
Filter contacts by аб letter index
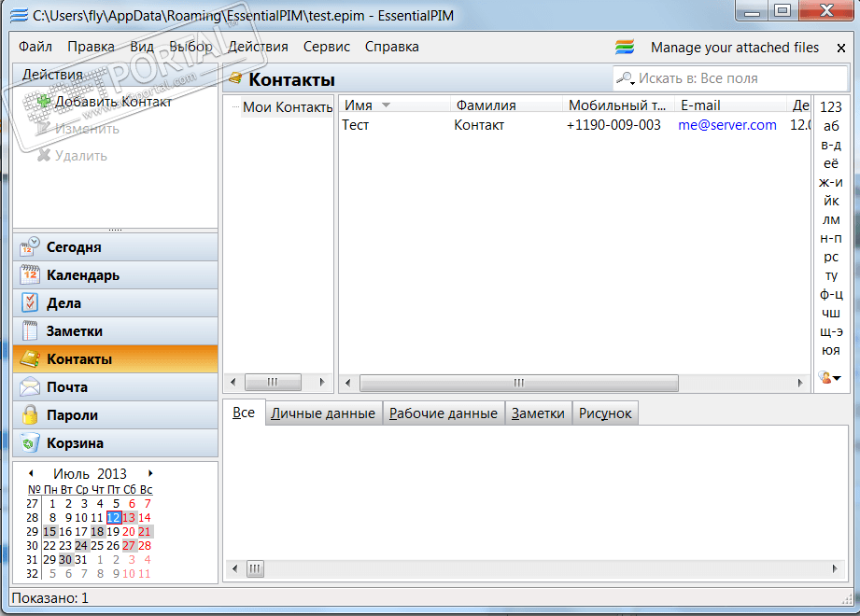(830, 125)
